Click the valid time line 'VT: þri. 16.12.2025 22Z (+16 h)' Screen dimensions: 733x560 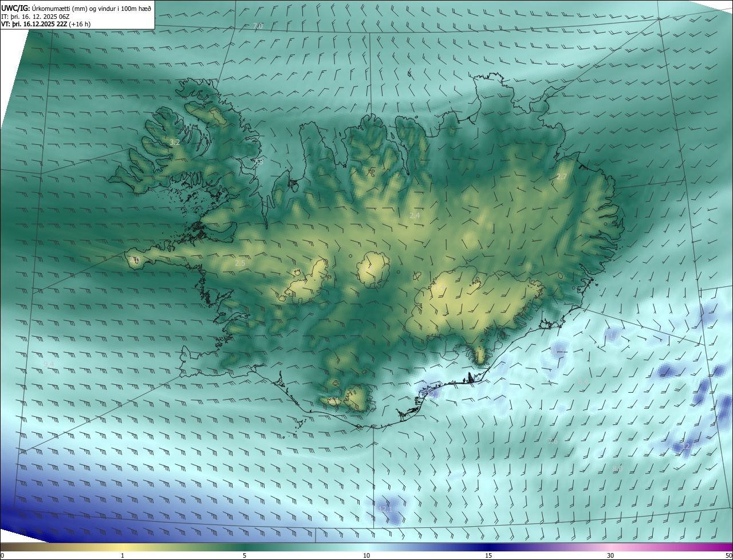coord(46,24)
